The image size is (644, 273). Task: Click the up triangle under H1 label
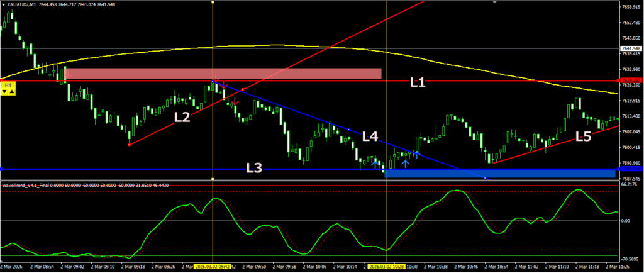(x=12, y=92)
